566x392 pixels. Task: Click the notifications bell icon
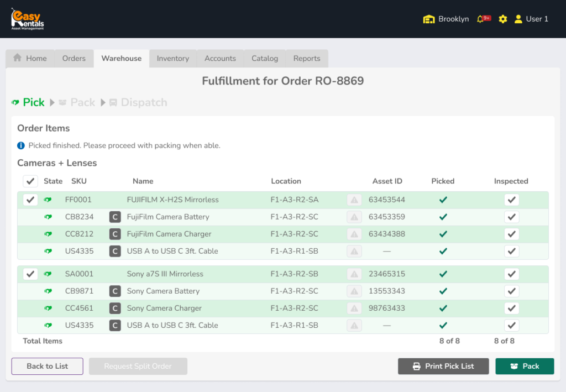click(x=480, y=19)
